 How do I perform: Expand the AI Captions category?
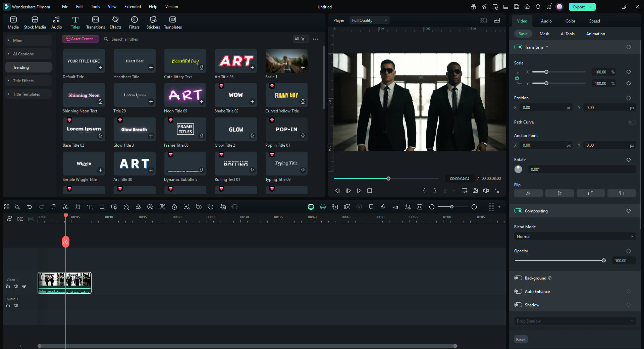pyautogui.click(x=29, y=54)
